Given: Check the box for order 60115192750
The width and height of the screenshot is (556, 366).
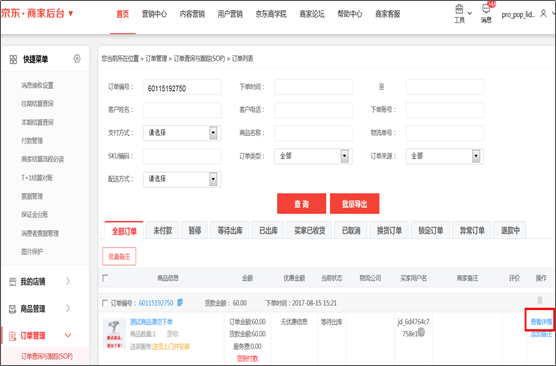Looking at the screenshot, I should [x=105, y=303].
